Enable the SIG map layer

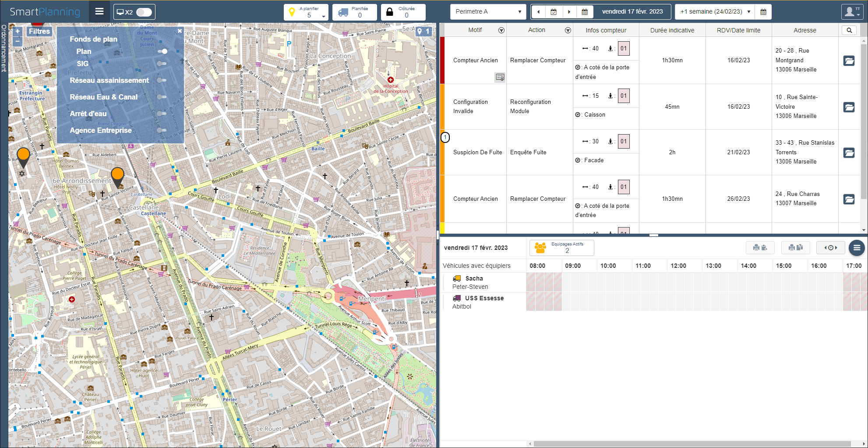click(x=162, y=64)
